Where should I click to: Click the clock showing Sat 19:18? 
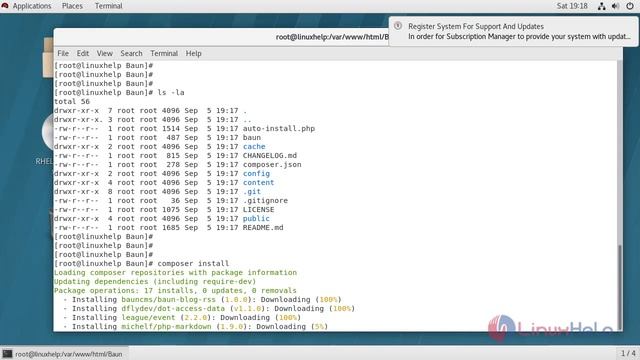(572, 6)
